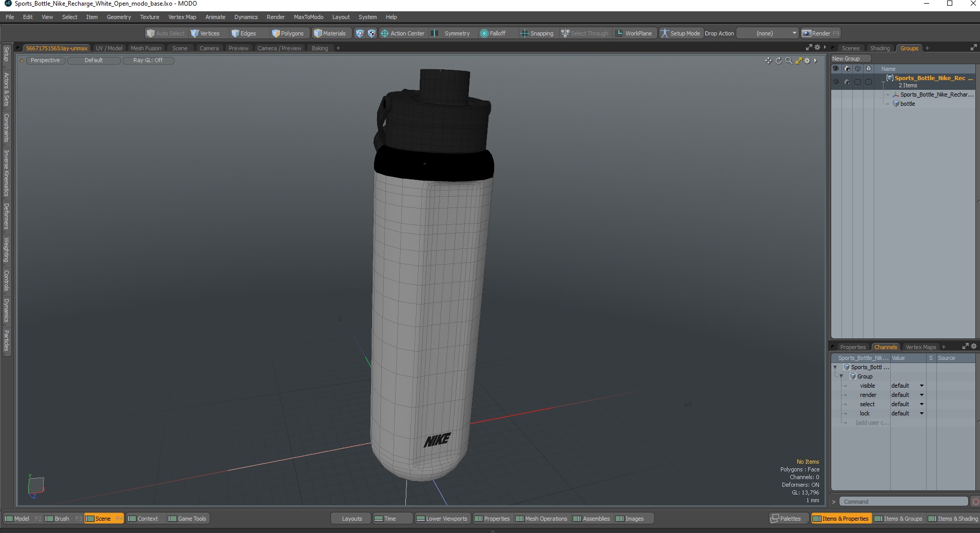Switch to Edges selection mode
The width and height of the screenshot is (980, 533).
click(244, 33)
